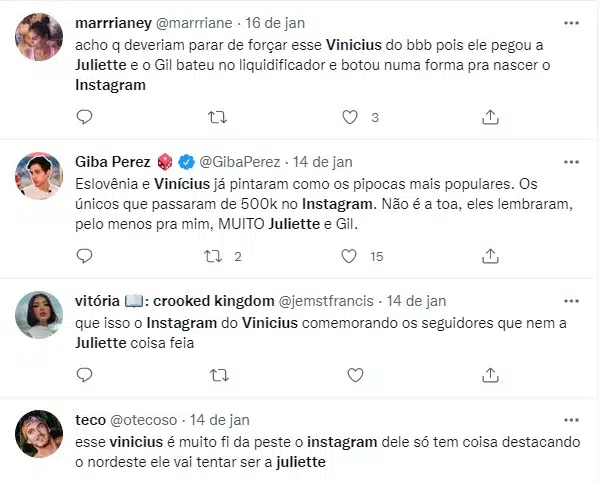
Task: Open more options on marrrianey's tweet
Action: 571,21
